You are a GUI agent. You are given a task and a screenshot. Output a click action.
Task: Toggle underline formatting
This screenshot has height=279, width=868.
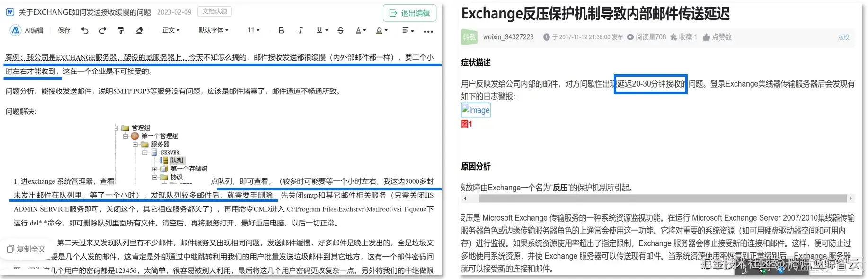pyautogui.click(x=319, y=30)
